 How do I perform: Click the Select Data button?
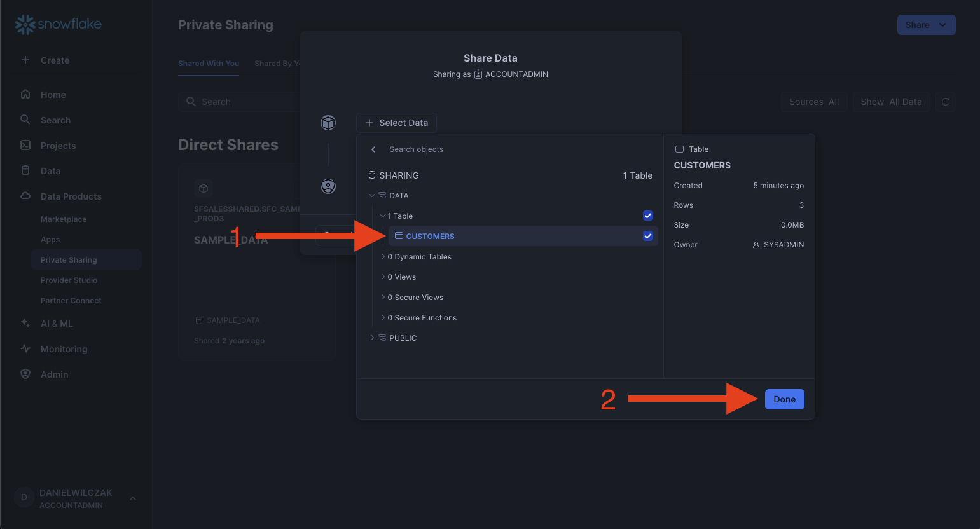click(396, 123)
